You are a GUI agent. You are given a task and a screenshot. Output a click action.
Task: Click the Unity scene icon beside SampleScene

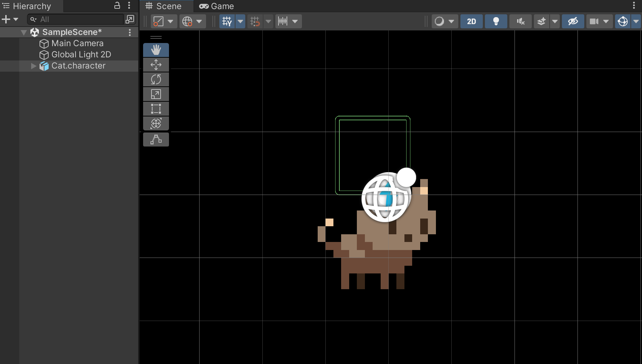(35, 32)
